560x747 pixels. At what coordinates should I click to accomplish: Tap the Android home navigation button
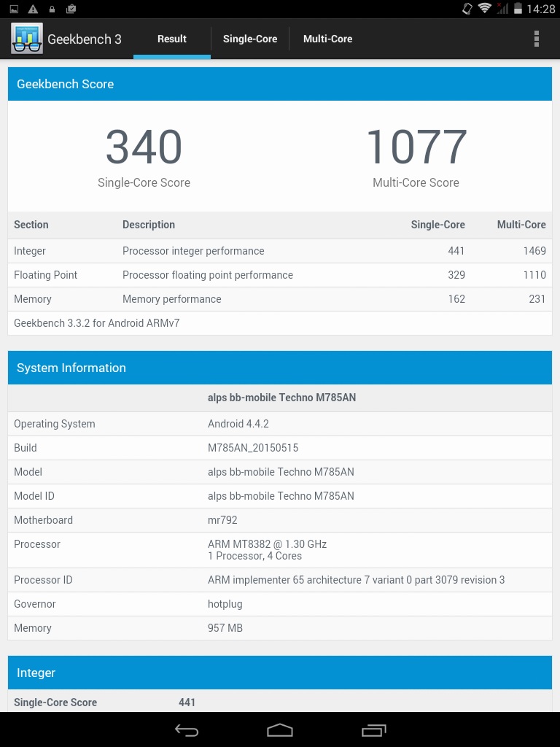[279, 729]
